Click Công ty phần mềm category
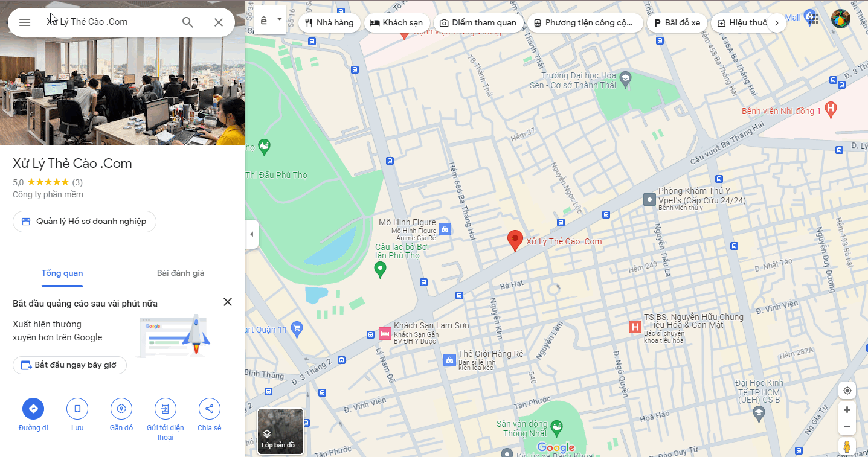868x457 pixels. click(x=48, y=194)
